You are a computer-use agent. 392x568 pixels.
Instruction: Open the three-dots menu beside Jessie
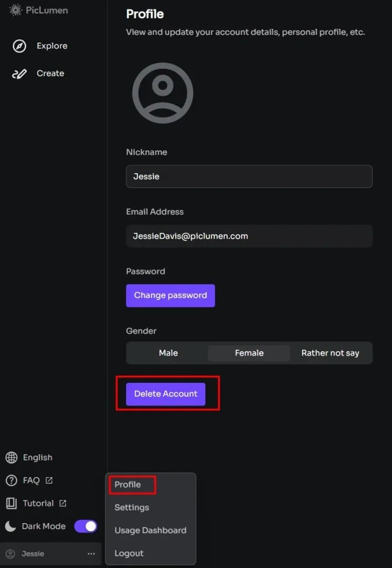pos(91,554)
